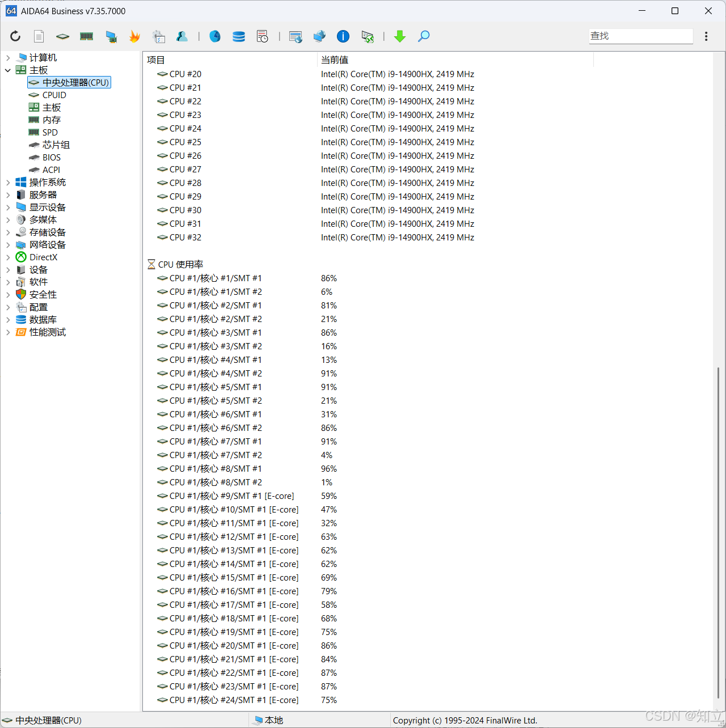The image size is (726, 728).
Task: Click the AIDA64 title bar app icon
Action: click(x=11, y=11)
